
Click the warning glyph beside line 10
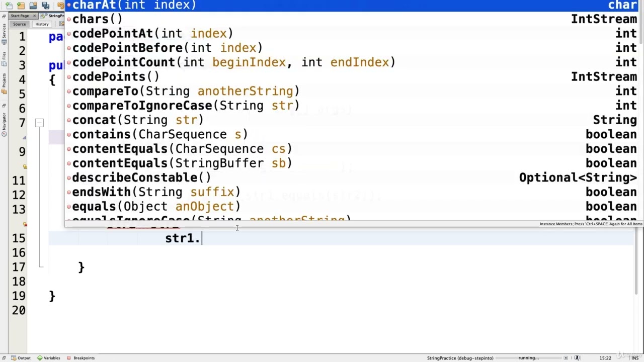pyautogui.click(x=25, y=166)
